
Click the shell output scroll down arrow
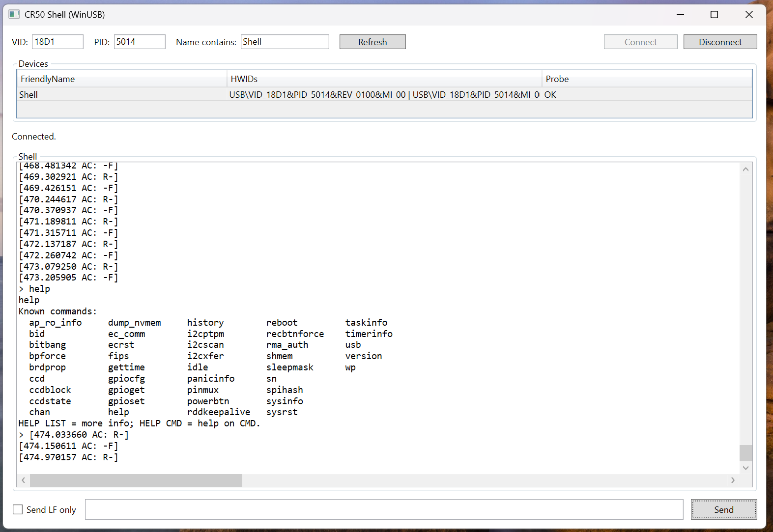point(745,468)
